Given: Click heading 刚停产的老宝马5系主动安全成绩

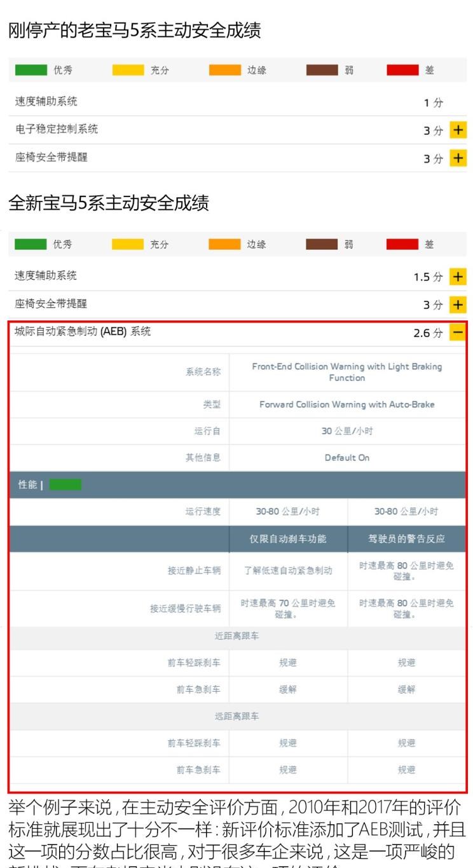Looking at the screenshot, I should click(x=135, y=30).
